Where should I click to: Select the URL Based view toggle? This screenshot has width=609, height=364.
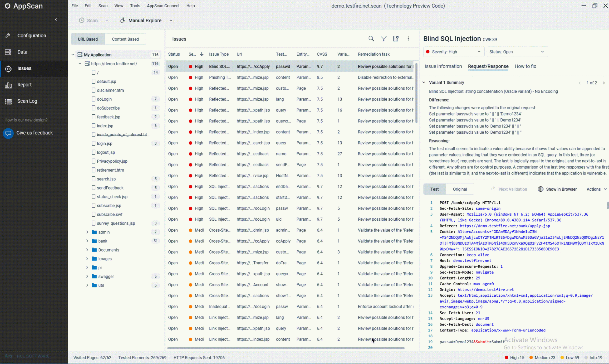click(x=88, y=39)
